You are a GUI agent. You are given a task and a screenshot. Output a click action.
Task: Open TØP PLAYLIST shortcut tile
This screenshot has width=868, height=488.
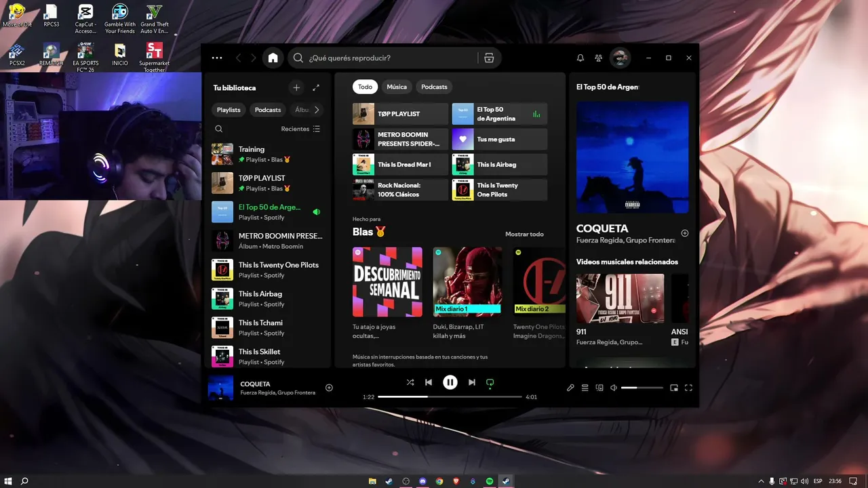click(400, 114)
